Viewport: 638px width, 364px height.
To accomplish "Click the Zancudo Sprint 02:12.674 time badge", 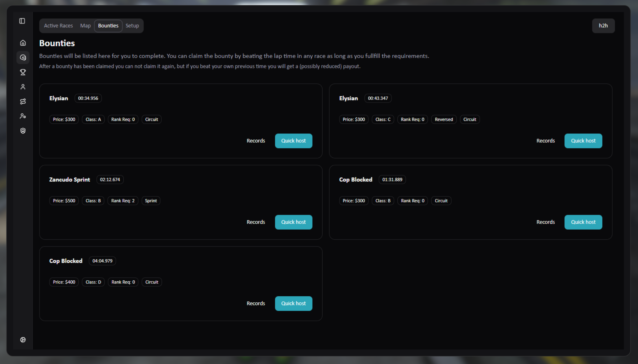I will point(110,179).
